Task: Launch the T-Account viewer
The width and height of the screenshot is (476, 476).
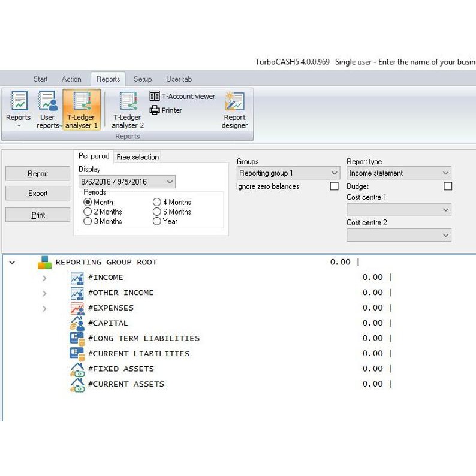Action: tap(182, 96)
